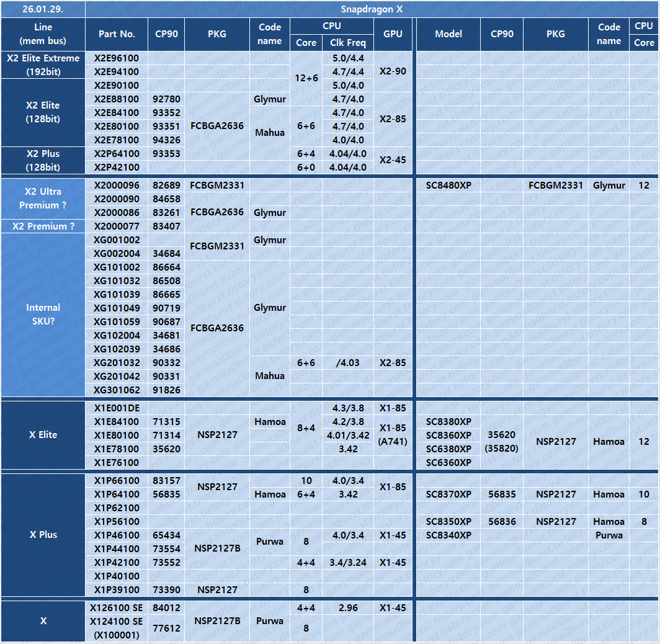The width and height of the screenshot is (660, 644).
Task: Select part number X2000086
Action: click(x=117, y=213)
